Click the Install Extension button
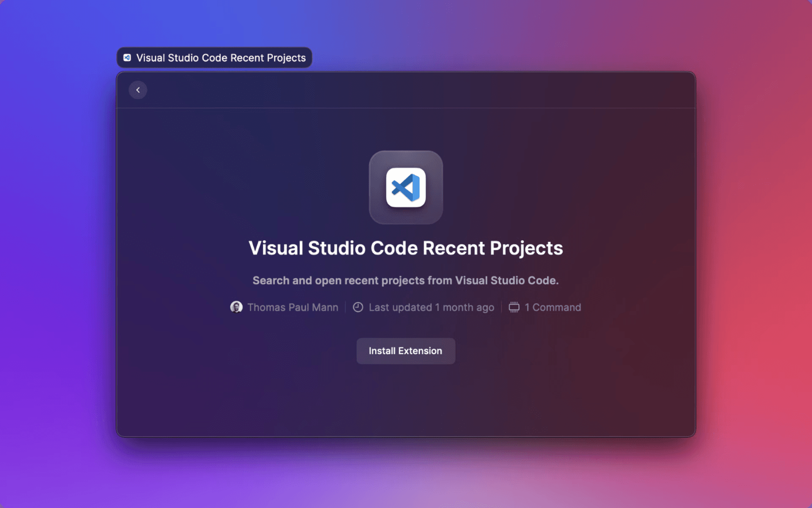 (406, 351)
